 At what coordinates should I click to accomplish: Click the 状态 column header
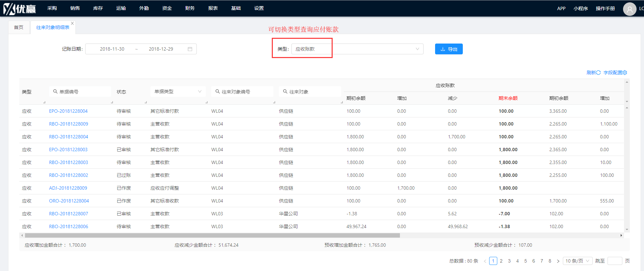tap(121, 92)
